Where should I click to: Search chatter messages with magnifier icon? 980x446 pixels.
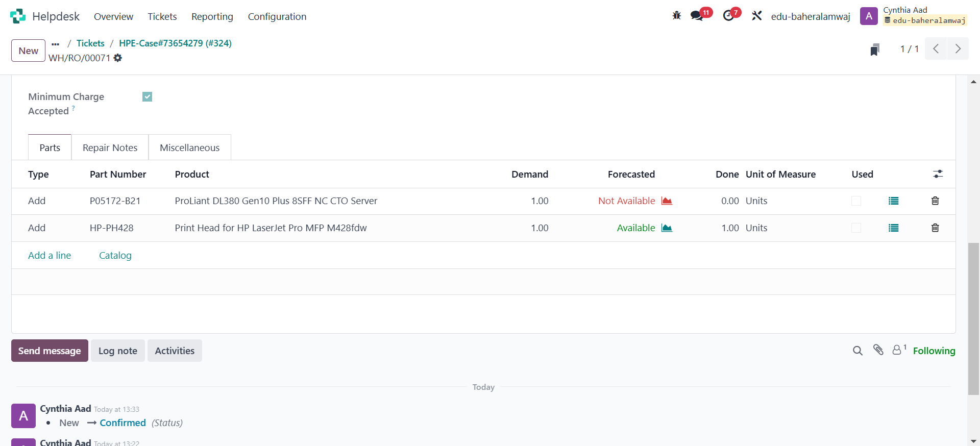[857, 351]
